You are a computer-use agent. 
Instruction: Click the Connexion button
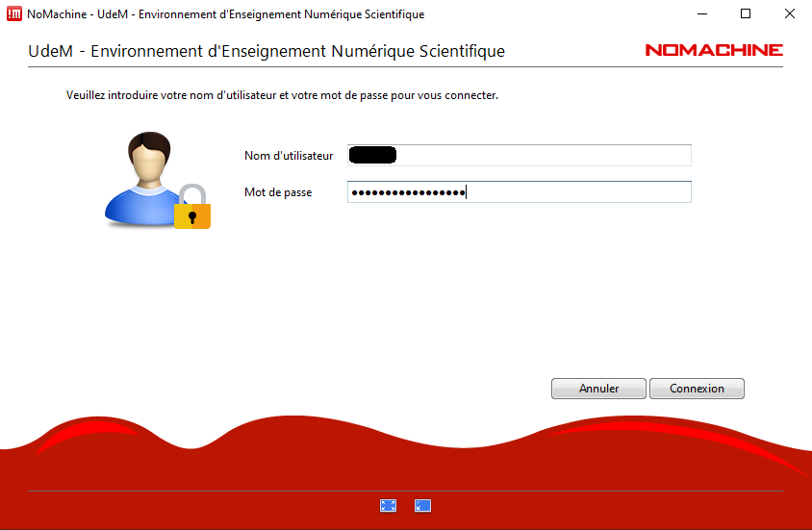pyautogui.click(x=697, y=389)
